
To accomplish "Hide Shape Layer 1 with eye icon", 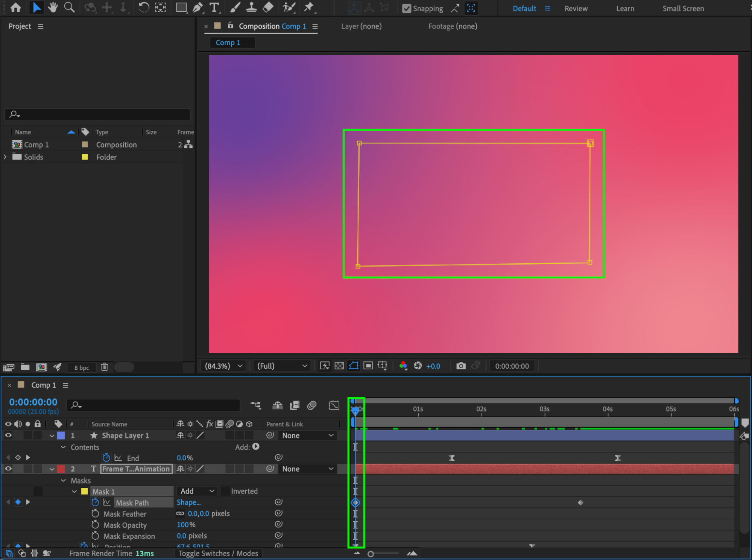I will 8,436.
